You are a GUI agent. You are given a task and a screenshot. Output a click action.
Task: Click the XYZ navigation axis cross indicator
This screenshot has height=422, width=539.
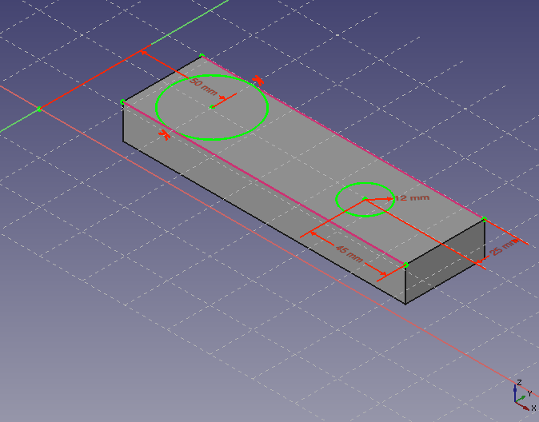click(x=525, y=397)
